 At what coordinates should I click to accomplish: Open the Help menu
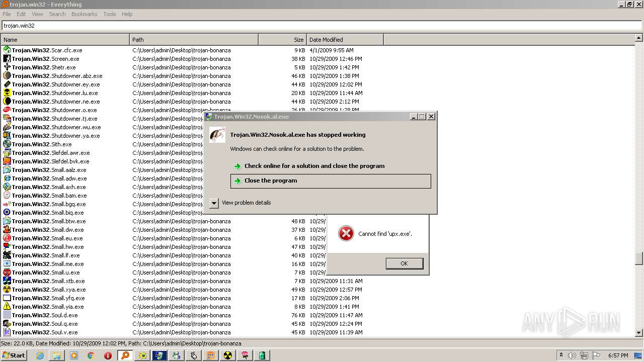(127, 14)
